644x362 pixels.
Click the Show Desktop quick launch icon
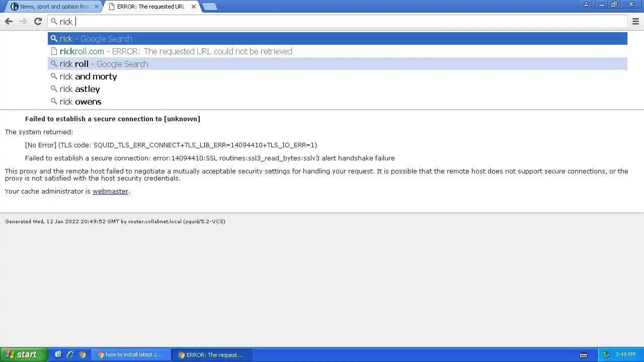58,354
